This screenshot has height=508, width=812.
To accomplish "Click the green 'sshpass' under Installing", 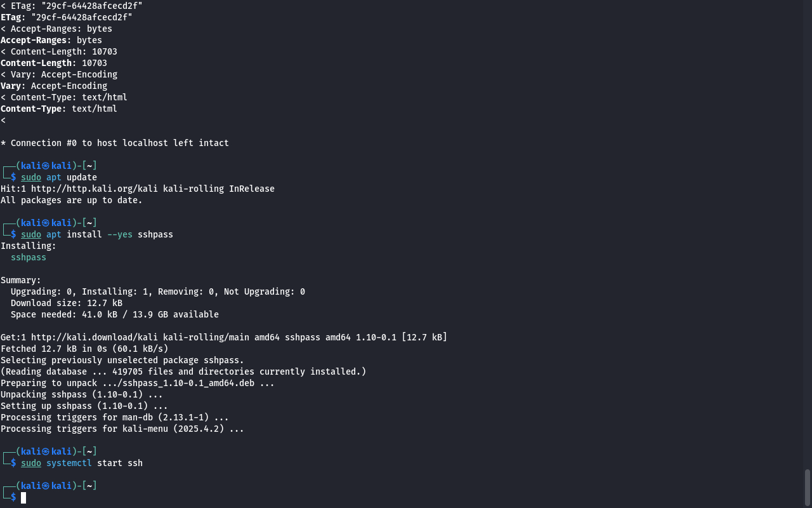I will click(x=28, y=257).
